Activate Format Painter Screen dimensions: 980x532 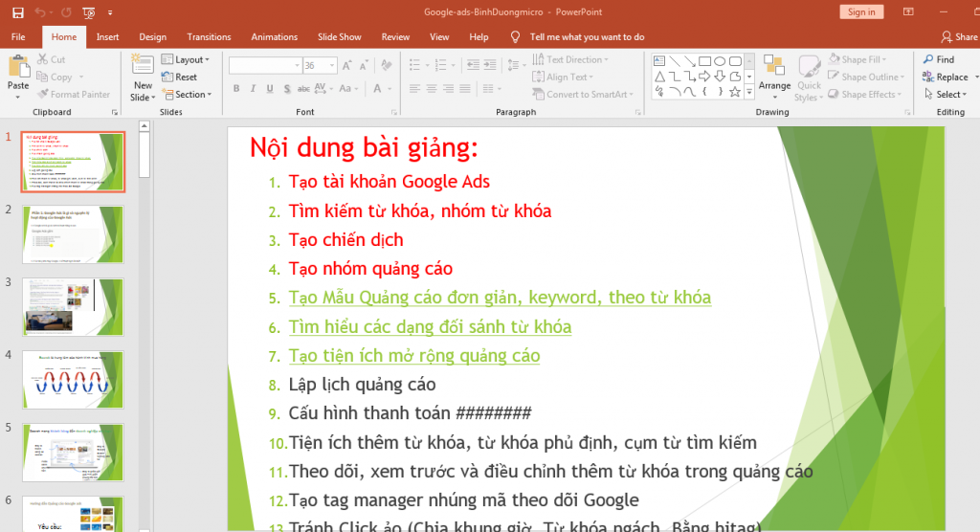click(73, 95)
